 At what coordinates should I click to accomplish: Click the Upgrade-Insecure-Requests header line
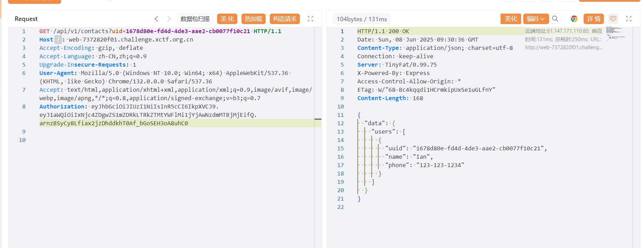pyautogui.click(x=88, y=65)
